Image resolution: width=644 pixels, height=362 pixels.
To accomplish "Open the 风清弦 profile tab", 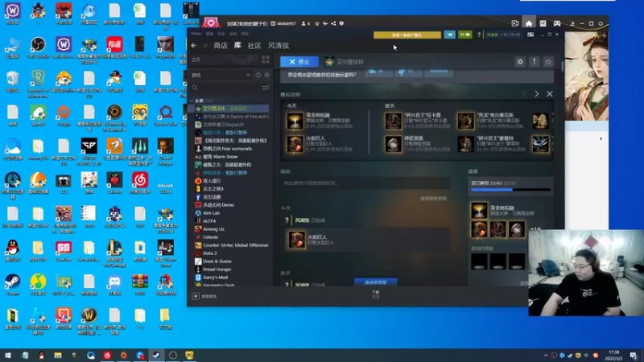I will point(279,46).
